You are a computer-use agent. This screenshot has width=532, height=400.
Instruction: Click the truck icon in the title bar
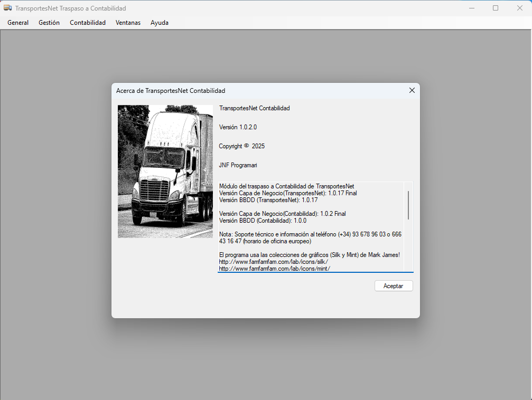click(x=8, y=8)
